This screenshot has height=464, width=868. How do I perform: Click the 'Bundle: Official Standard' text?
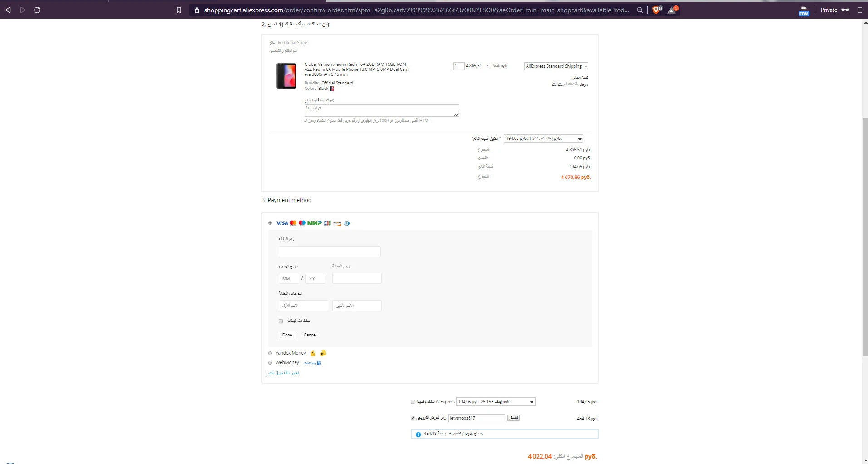(329, 83)
